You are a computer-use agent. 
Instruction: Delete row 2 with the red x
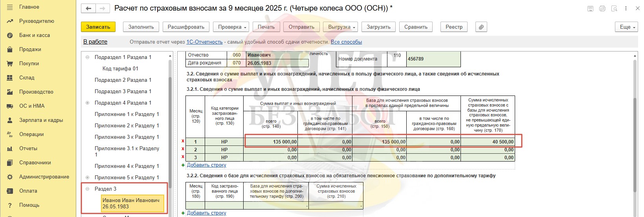tap(183, 149)
